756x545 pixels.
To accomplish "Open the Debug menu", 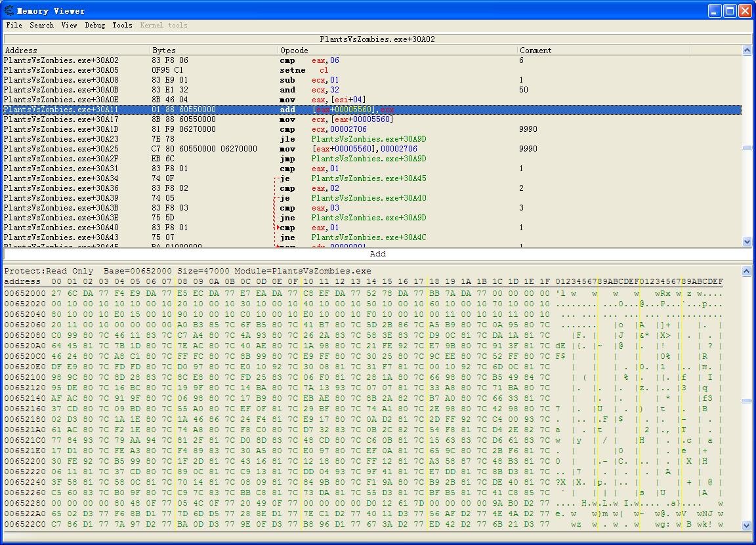I will tap(95, 25).
